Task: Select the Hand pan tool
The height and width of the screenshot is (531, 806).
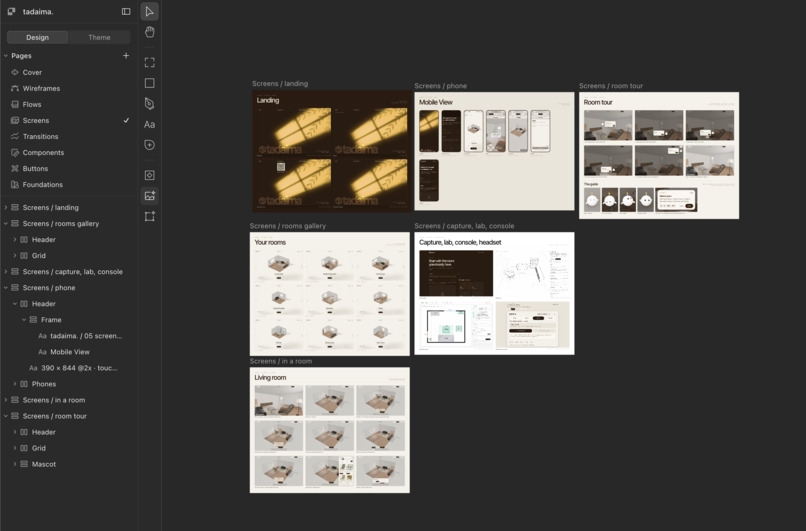Action: pyautogui.click(x=150, y=32)
